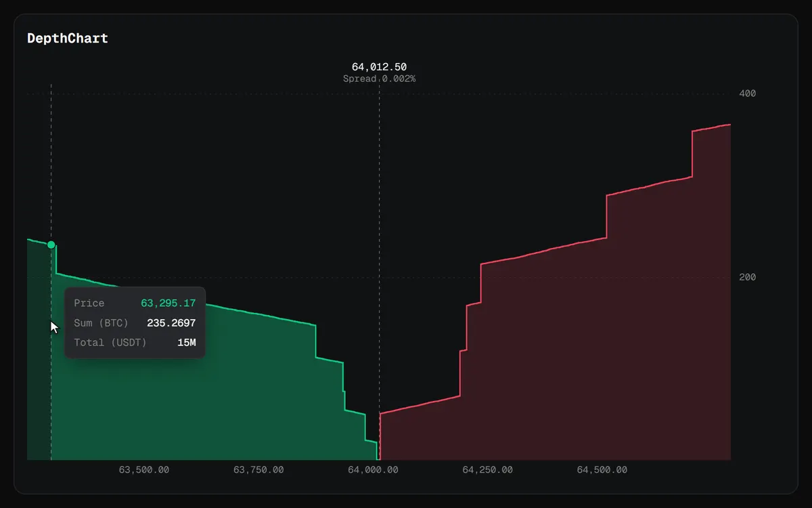Click the Spread 0.002% label
Image resolution: width=812 pixels, height=508 pixels.
pyautogui.click(x=379, y=79)
